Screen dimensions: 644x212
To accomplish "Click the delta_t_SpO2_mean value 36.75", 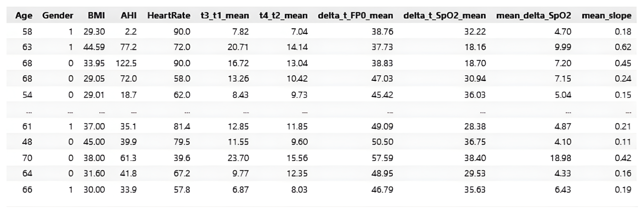I will (x=475, y=142).
